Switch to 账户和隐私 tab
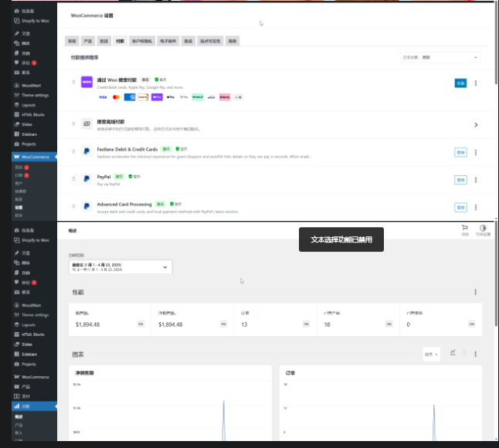 (142, 41)
